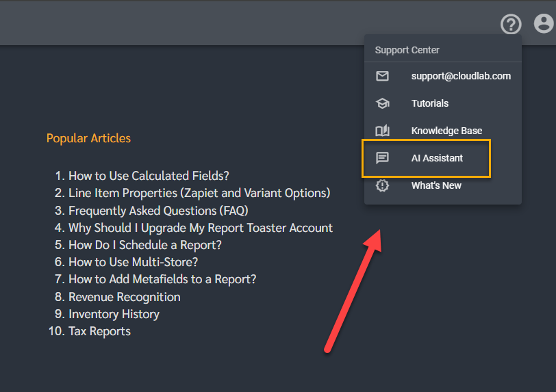Image resolution: width=556 pixels, height=392 pixels.
Task: Open the Knowledge Base menu entry
Action: pyautogui.click(x=446, y=131)
